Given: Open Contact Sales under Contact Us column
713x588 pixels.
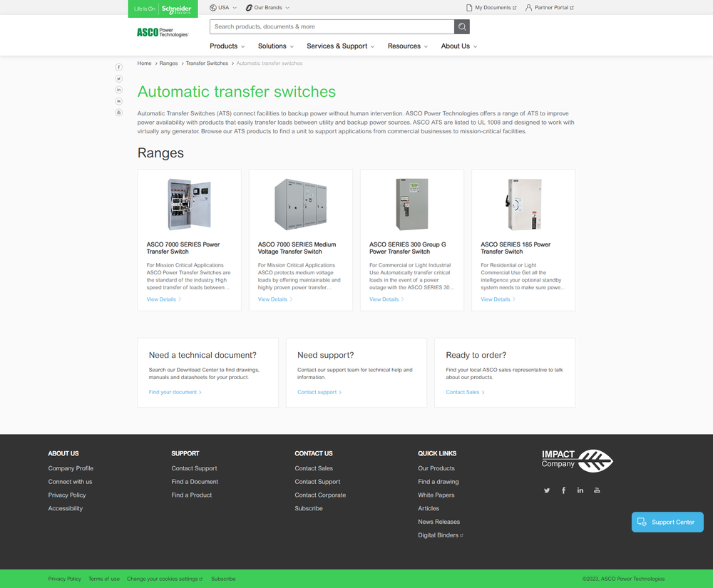Looking at the screenshot, I should tap(314, 468).
